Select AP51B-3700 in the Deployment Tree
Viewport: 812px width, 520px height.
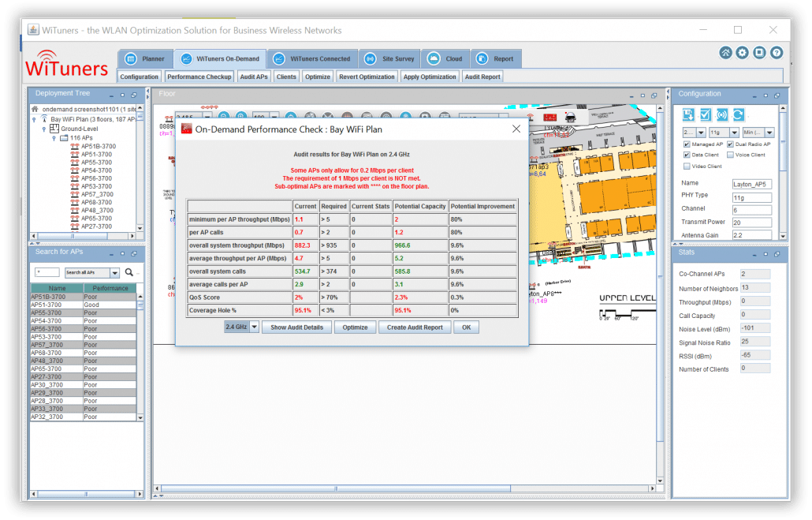(99, 147)
